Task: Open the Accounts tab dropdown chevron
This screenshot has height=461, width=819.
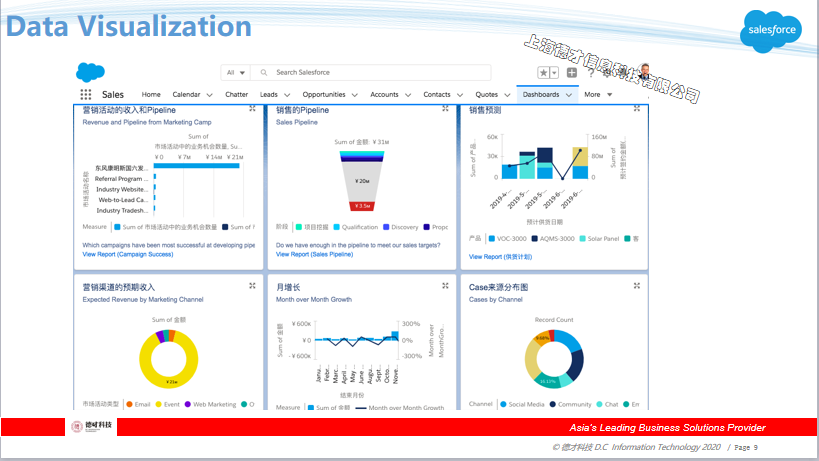Action: pos(408,95)
